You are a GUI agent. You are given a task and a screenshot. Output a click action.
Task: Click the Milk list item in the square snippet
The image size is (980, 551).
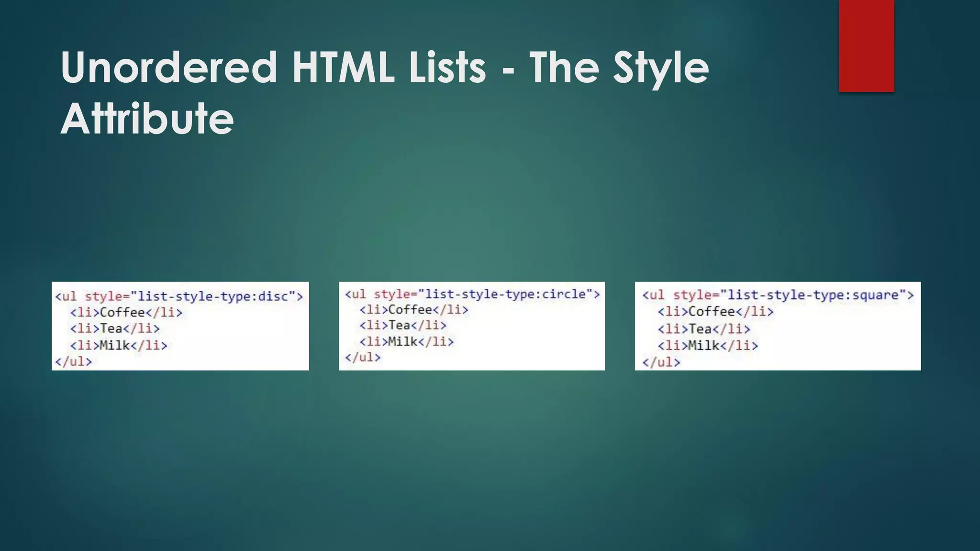click(708, 345)
